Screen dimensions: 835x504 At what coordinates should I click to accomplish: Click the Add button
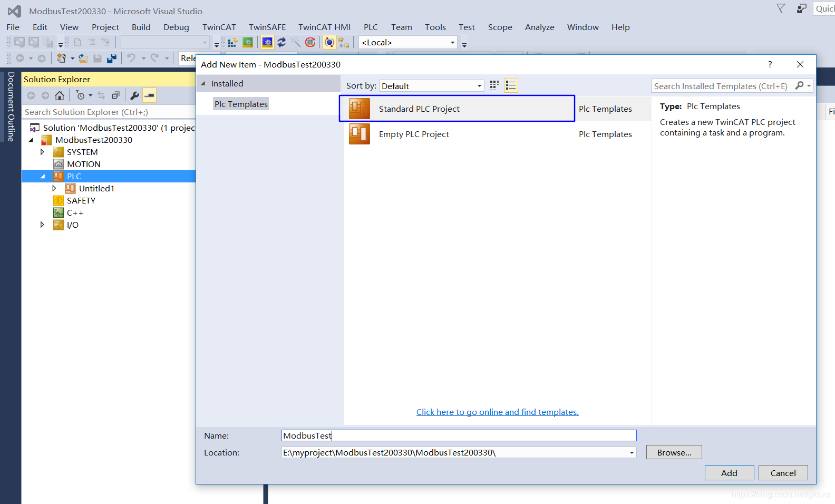[730, 473]
